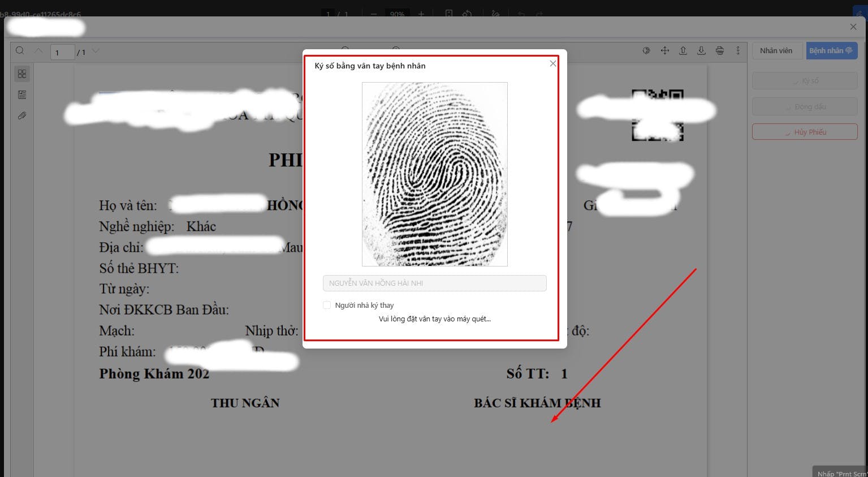Click the Hủy Phiếu button
Image resolution: width=868 pixels, height=477 pixels.
805,132
